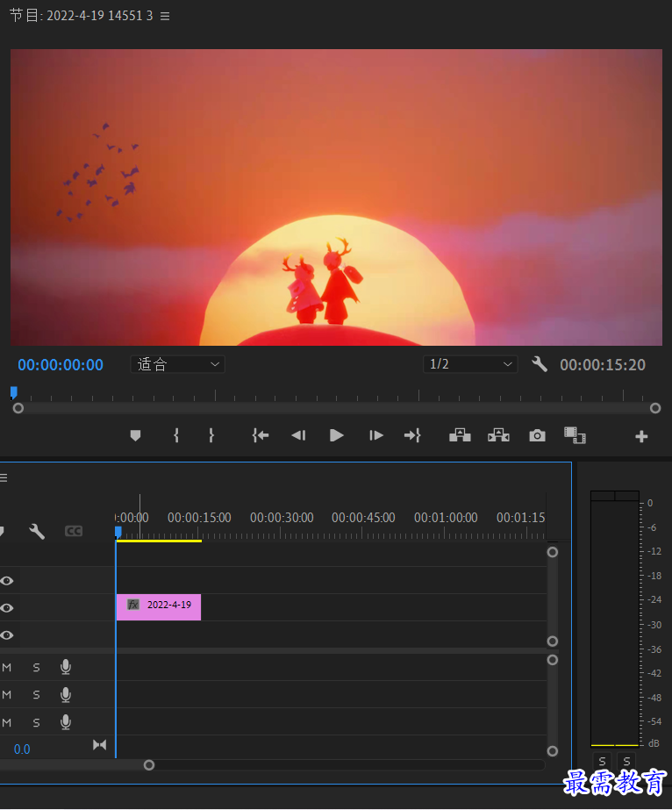
Task: Step forward one frame
Action: tap(376, 435)
